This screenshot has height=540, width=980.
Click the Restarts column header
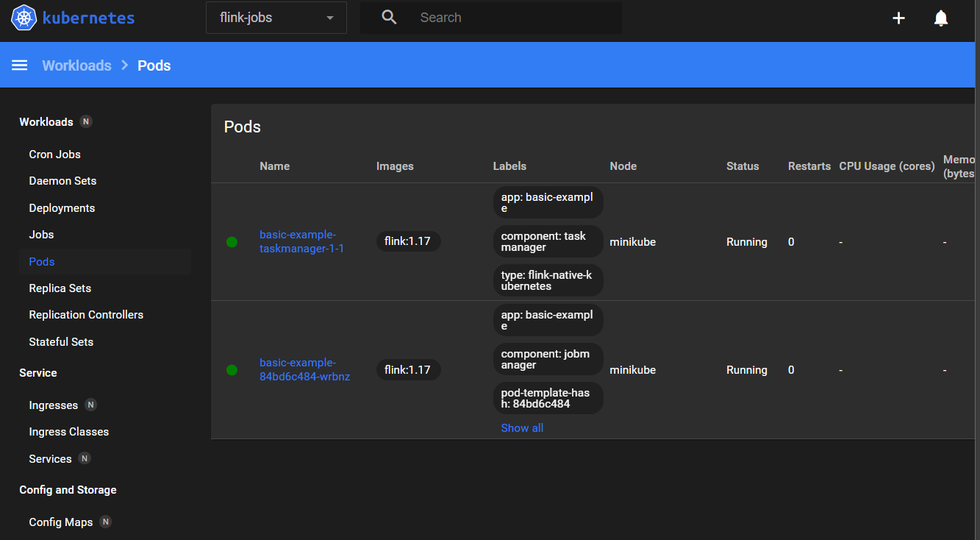pyautogui.click(x=809, y=166)
